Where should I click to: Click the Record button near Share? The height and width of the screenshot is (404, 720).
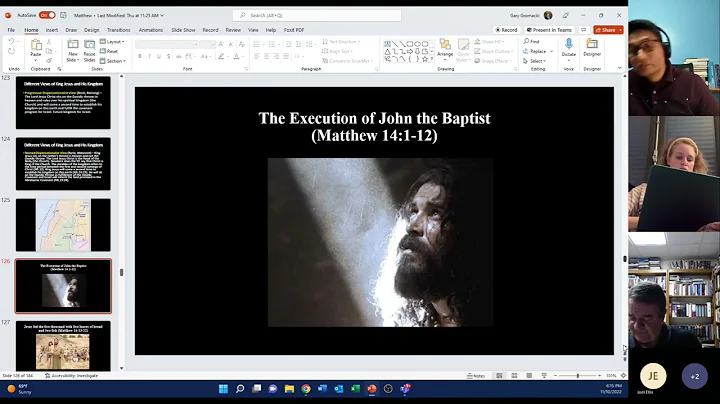tap(506, 30)
